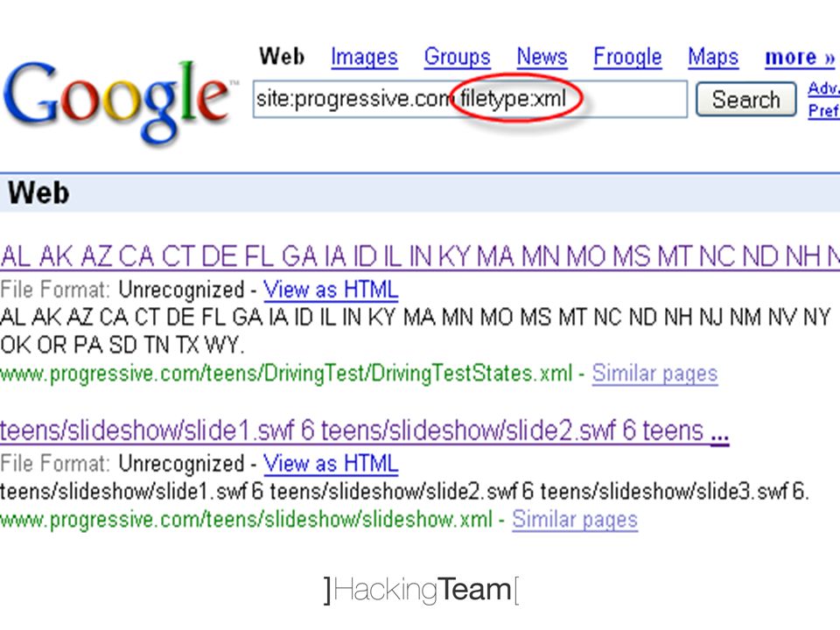Click the Search button

(x=745, y=99)
